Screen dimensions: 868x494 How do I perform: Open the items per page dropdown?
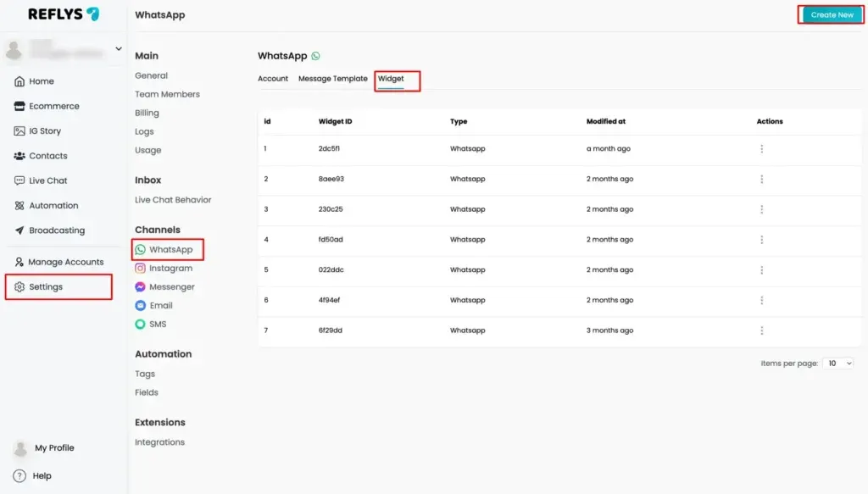[838, 364]
